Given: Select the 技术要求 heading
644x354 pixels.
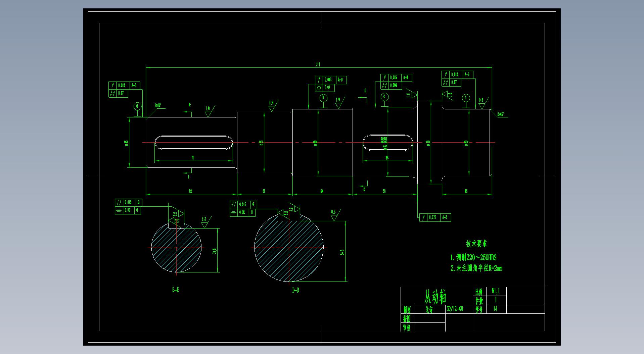Looking at the screenshot, I should (x=476, y=244).
